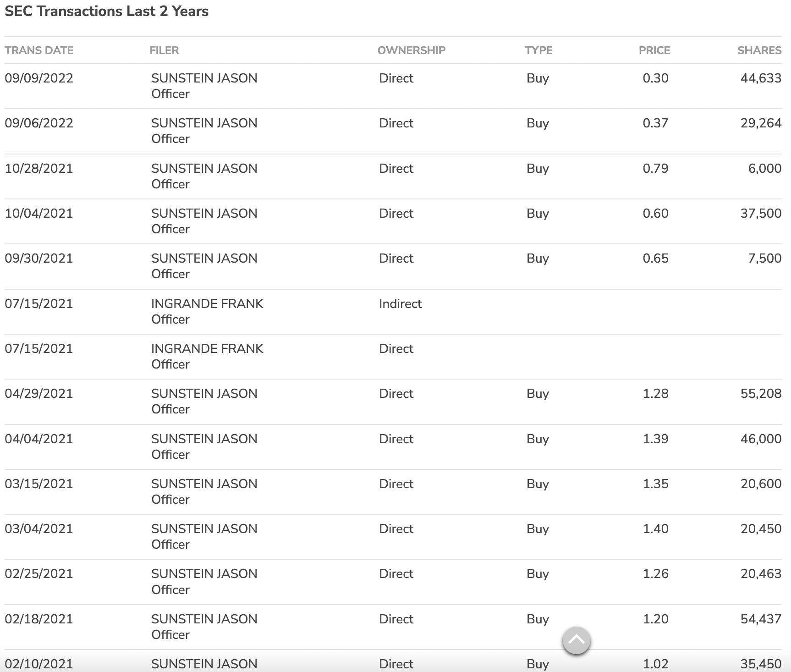Click the 02/25/2021 transaction date
The width and height of the screenshot is (791, 672).
click(x=39, y=574)
